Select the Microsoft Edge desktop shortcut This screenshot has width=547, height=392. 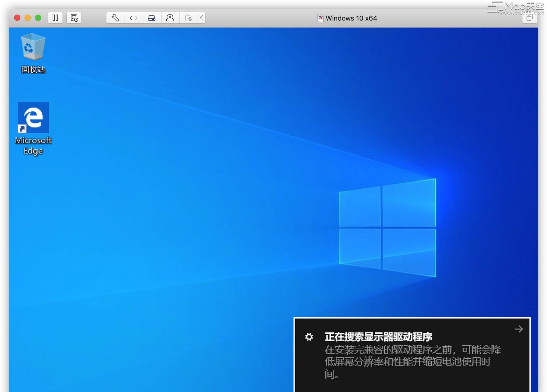[x=33, y=129]
